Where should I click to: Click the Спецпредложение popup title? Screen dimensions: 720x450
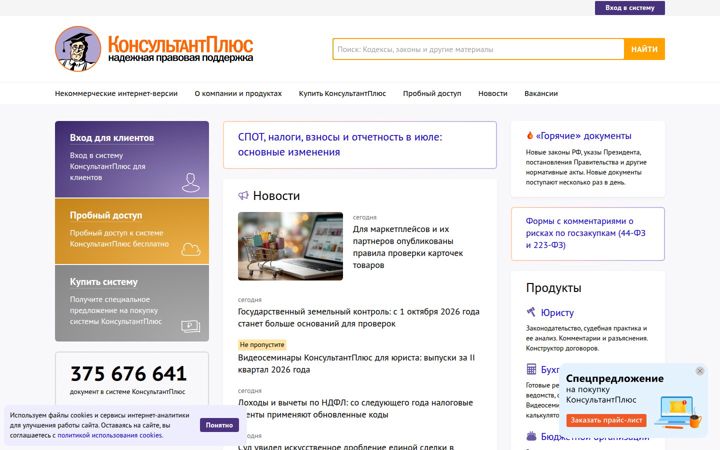click(615, 379)
